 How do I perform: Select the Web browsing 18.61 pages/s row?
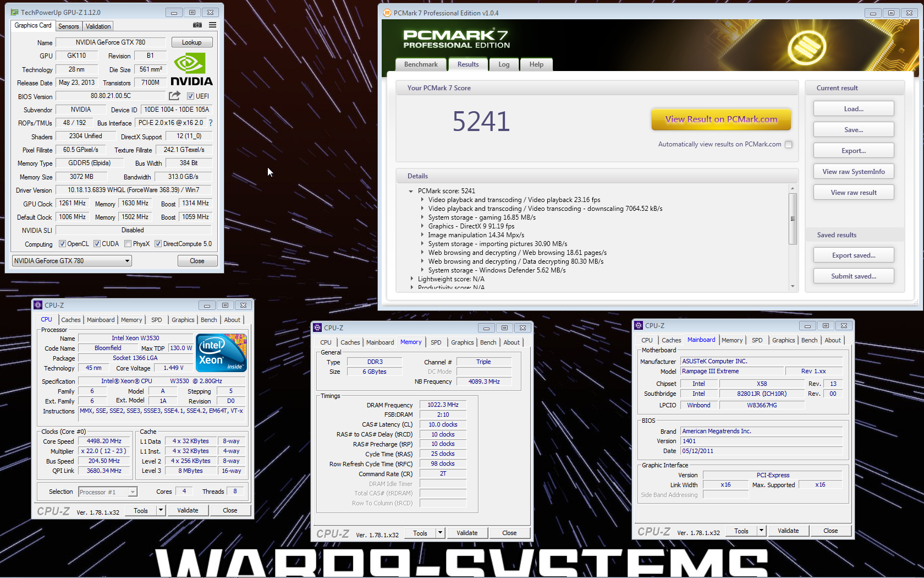(x=518, y=253)
